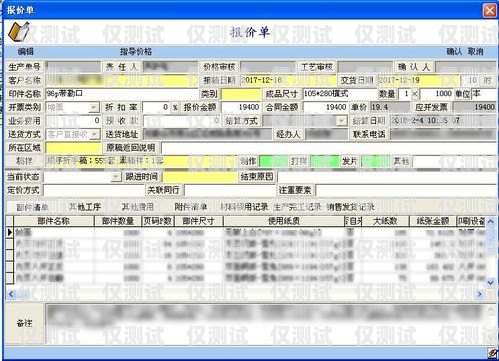Click the 确认人 field

(x=466, y=67)
